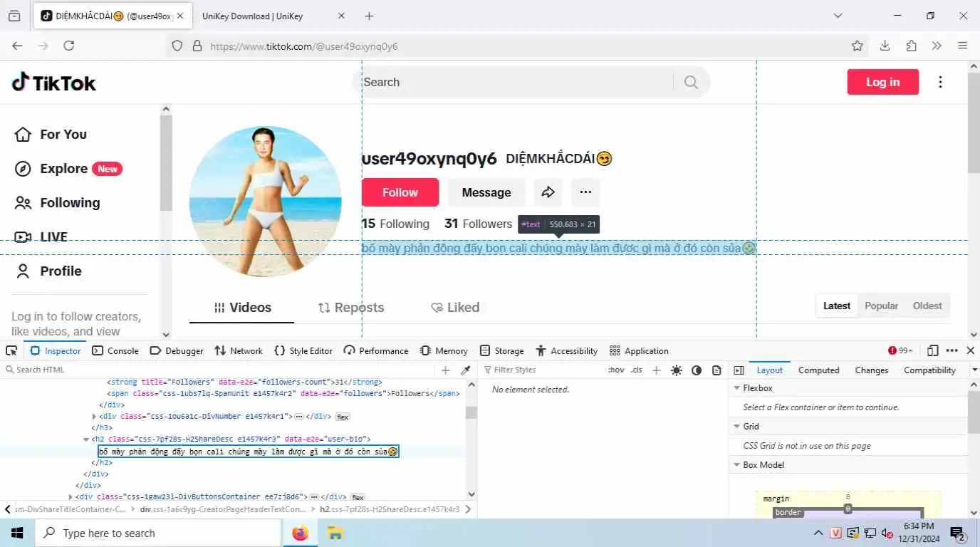Select the Compatibility sidebar tab

[x=929, y=370]
